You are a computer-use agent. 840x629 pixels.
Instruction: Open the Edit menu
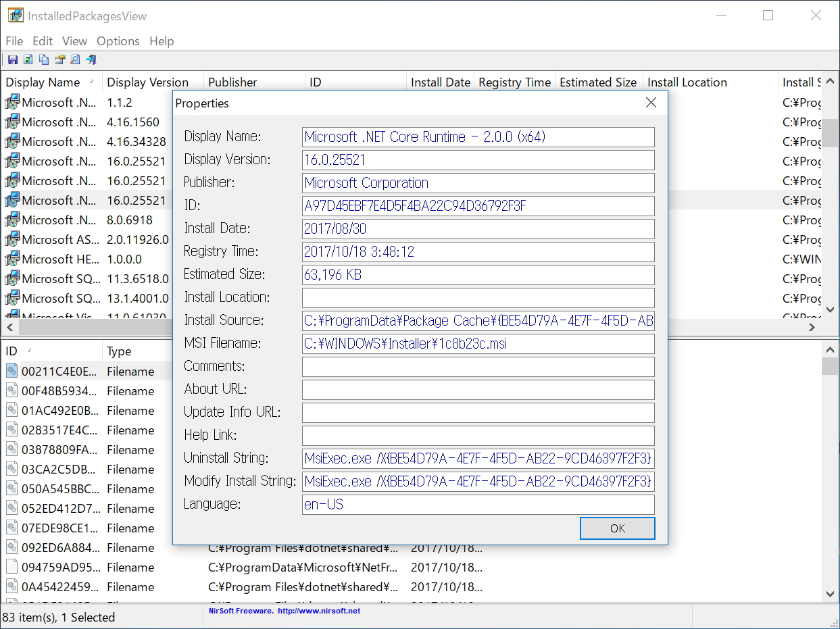click(x=43, y=41)
